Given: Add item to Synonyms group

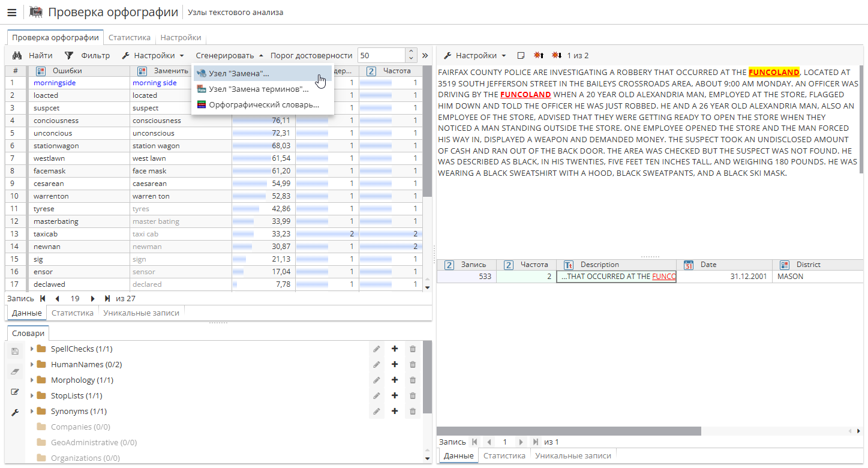Looking at the screenshot, I should [395, 411].
